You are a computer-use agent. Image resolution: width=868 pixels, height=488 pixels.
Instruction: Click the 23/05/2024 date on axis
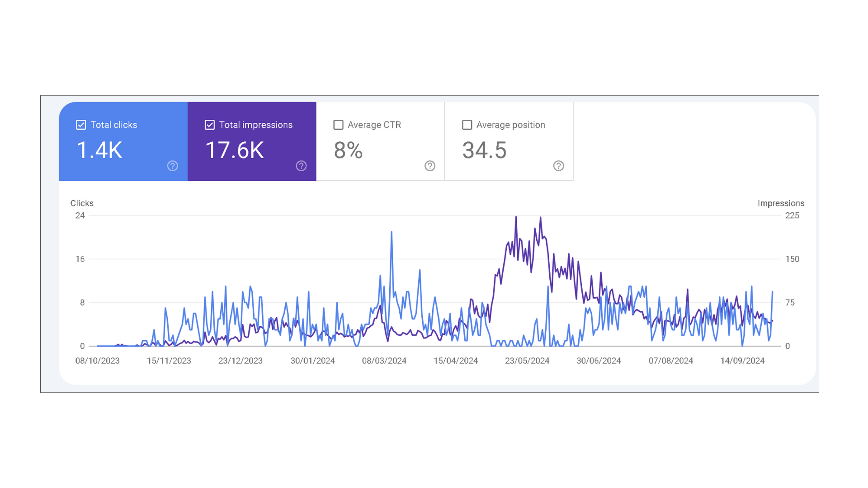click(527, 361)
